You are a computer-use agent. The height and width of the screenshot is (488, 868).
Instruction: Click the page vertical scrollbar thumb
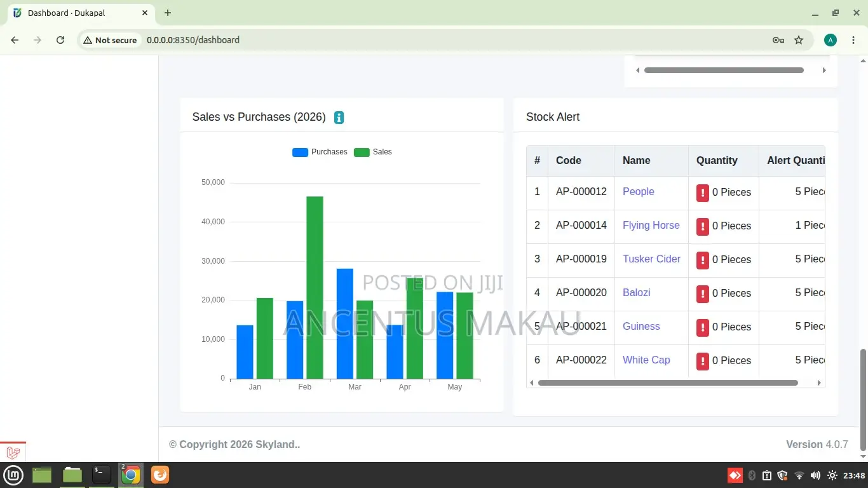(863, 399)
